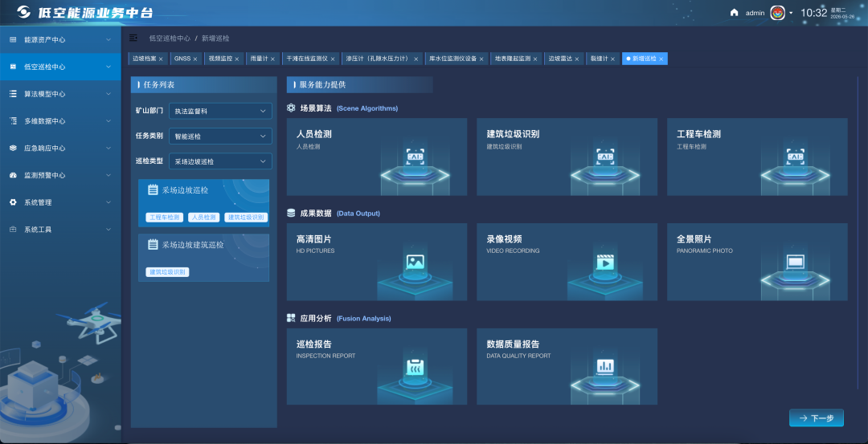Close the 视频监控 tab
This screenshot has width=868, height=444.
coord(237,59)
